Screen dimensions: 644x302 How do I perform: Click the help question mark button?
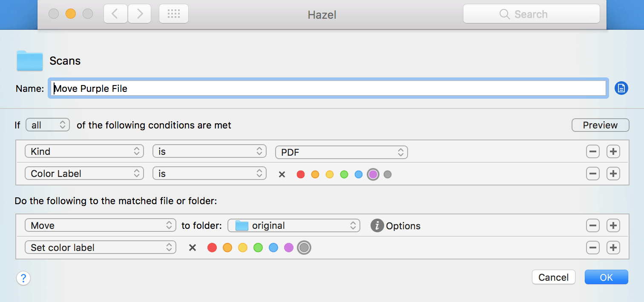[x=23, y=279]
